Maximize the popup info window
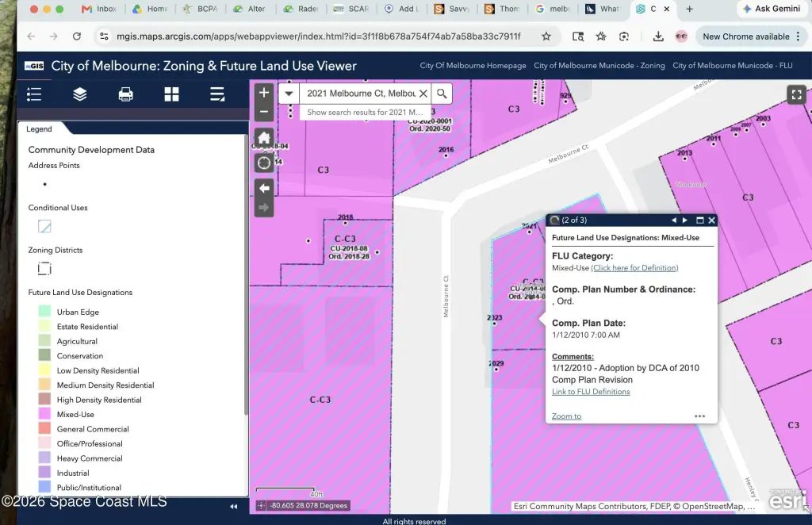This screenshot has width=812, height=525. coord(699,220)
